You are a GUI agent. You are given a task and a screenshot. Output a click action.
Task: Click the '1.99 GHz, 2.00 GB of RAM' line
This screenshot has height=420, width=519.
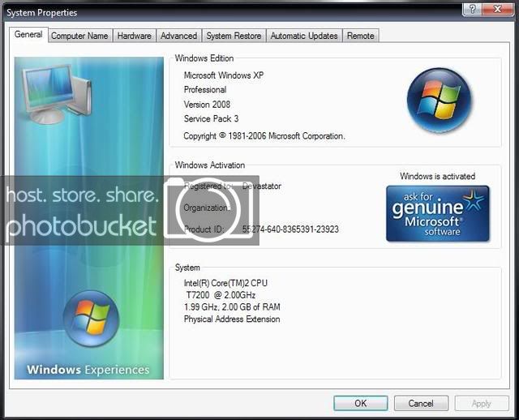click(232, 306)
